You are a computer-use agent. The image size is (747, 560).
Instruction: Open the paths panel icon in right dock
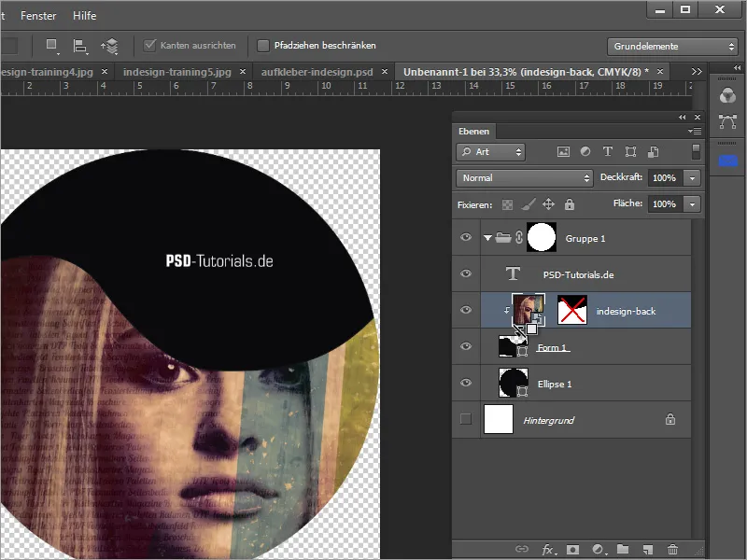(727, 122)
